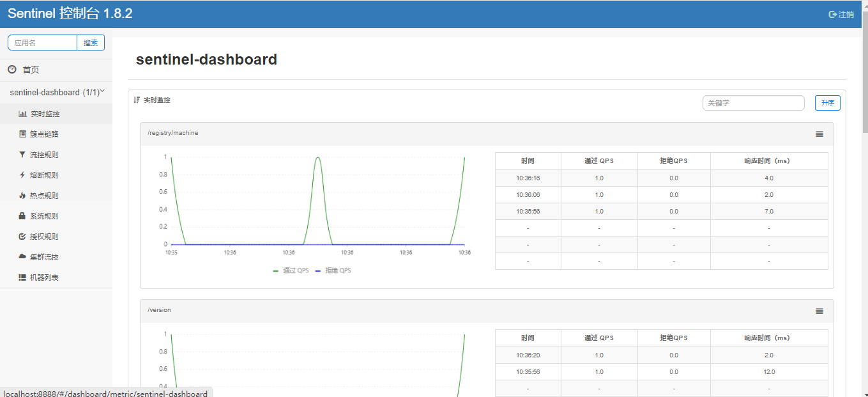Click 通过 QPS column header in /version table
This screenshot has width=868, height=397.
(x=599, y=338)
